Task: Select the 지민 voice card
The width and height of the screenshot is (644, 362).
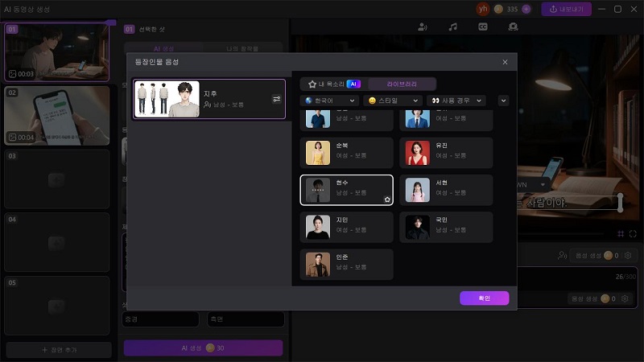Action: click(x=347, y=227)
